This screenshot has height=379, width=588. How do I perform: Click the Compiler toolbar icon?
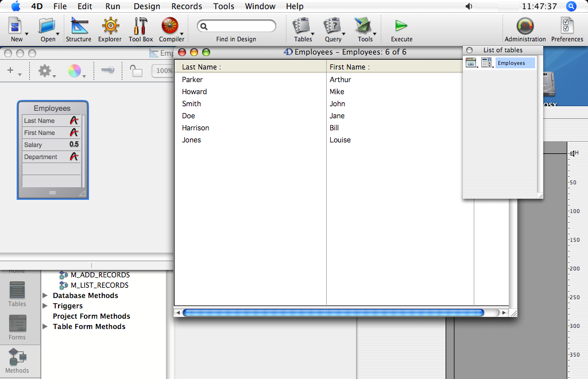171,29
